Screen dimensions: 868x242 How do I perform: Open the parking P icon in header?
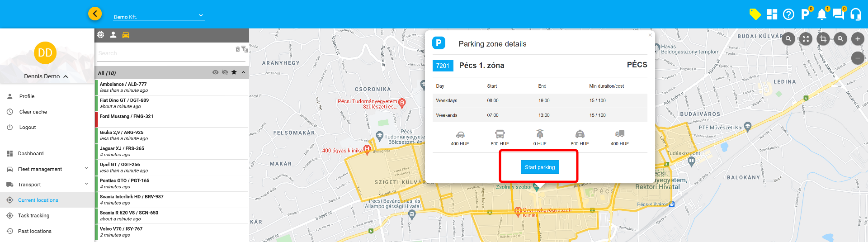click(805, 14)
